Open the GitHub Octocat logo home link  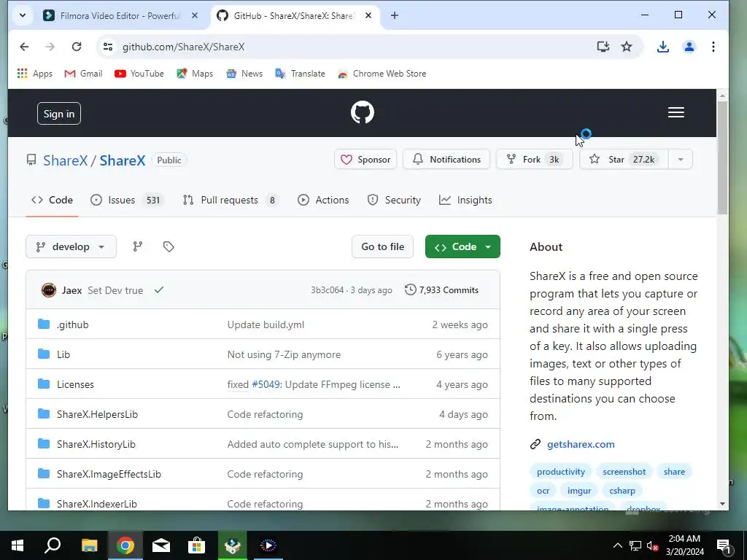pos(362,112)
